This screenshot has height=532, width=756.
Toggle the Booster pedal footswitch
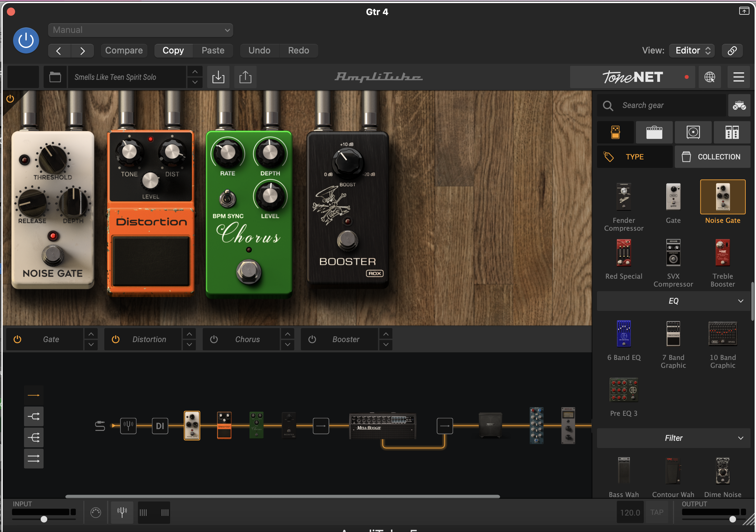(x=347, y=240)
